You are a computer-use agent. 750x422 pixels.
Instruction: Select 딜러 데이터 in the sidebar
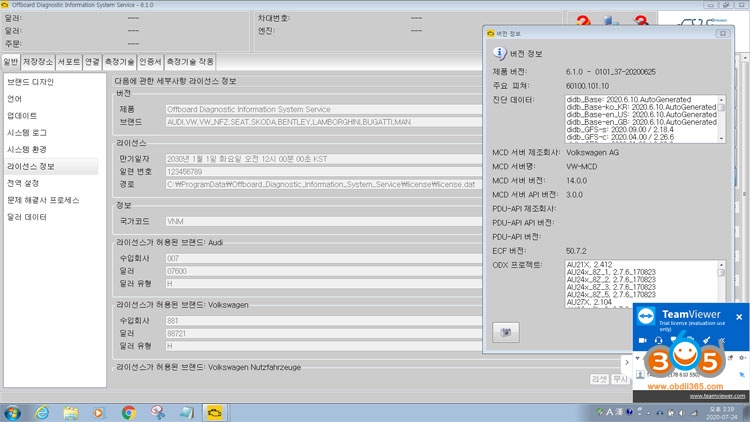click(x=27, y=217)
